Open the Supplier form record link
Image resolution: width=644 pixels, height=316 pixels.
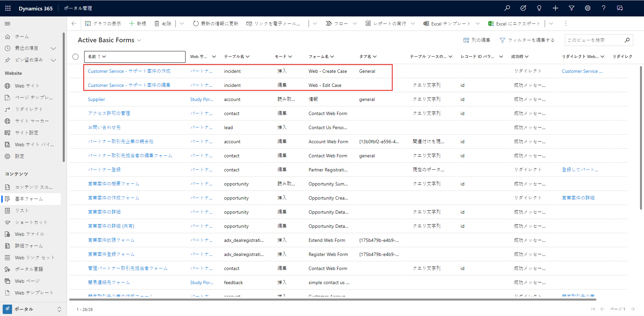tap(96, 99)
